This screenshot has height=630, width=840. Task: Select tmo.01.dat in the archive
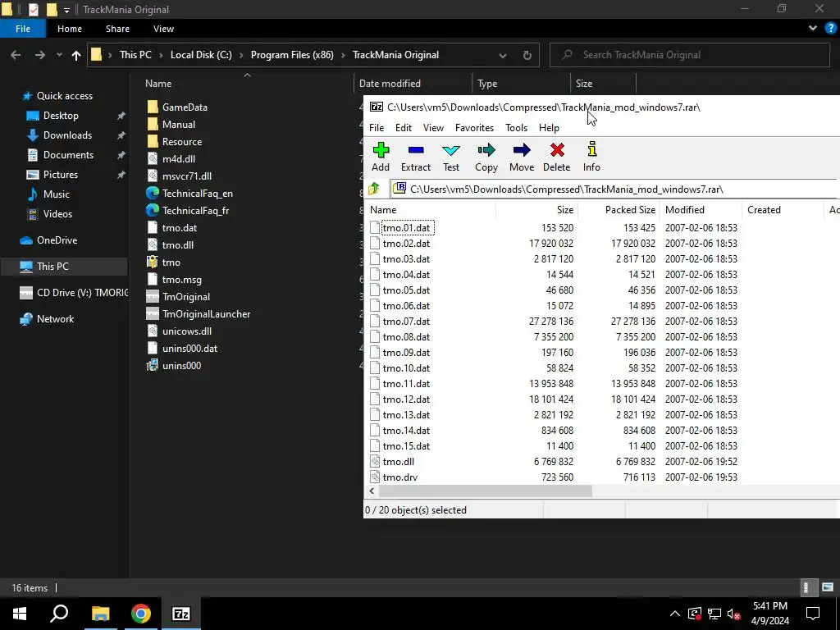pyautogui.click(x=407, y=228)
